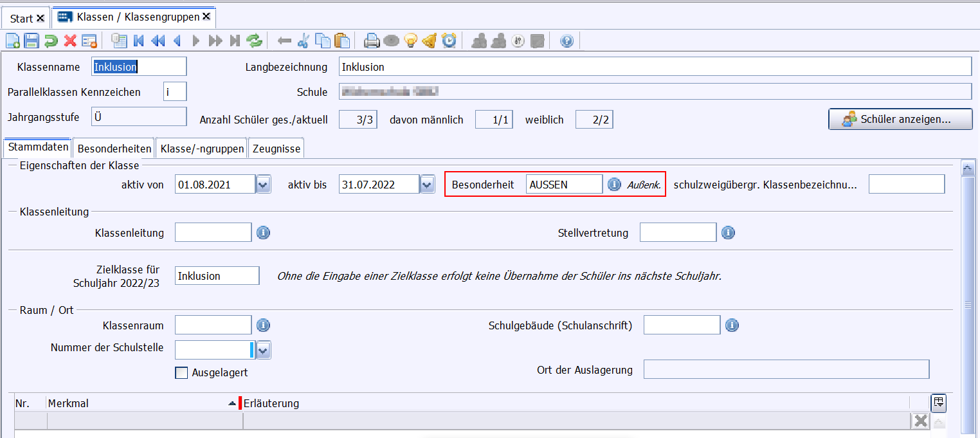Enable the Ausgelagert checkbox
Screen dimensions: 980x438
(181, 372)
